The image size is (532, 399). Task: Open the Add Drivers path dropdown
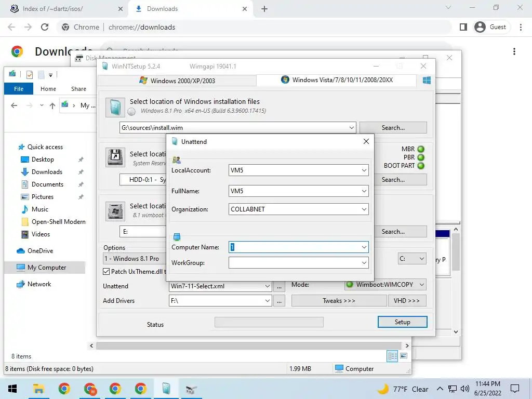point(268,301)
